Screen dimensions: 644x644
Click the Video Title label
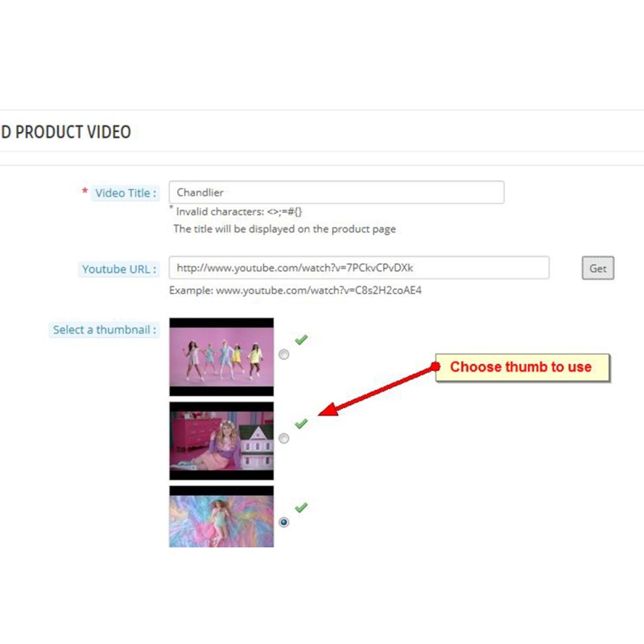(126, 193)
